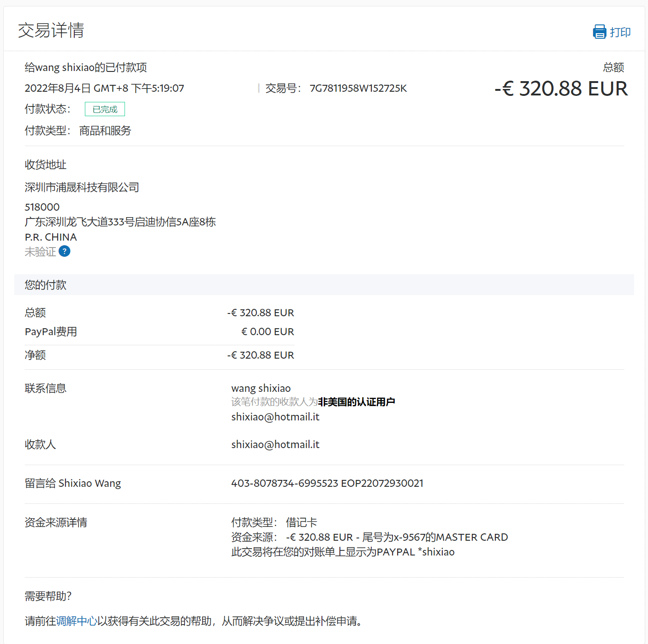Image resolution: width=648 pixels, height=644 pixels.
Task: Click the printer icon in the header
Action: pos(599,32)
